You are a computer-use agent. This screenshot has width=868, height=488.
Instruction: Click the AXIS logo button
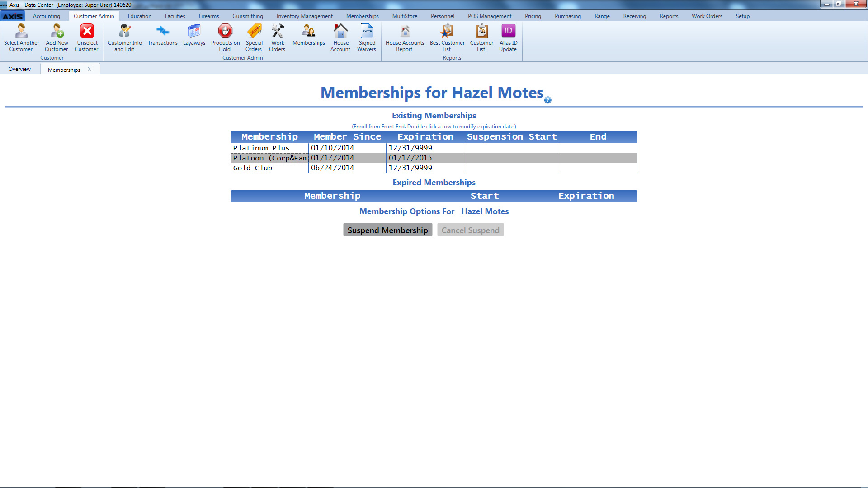click(x=13, y=16)
